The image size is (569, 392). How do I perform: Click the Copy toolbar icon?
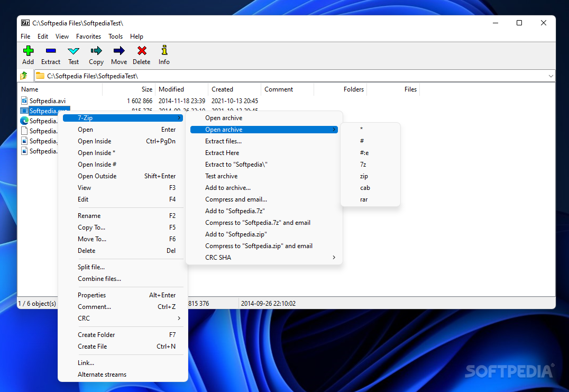click(96, 50)
